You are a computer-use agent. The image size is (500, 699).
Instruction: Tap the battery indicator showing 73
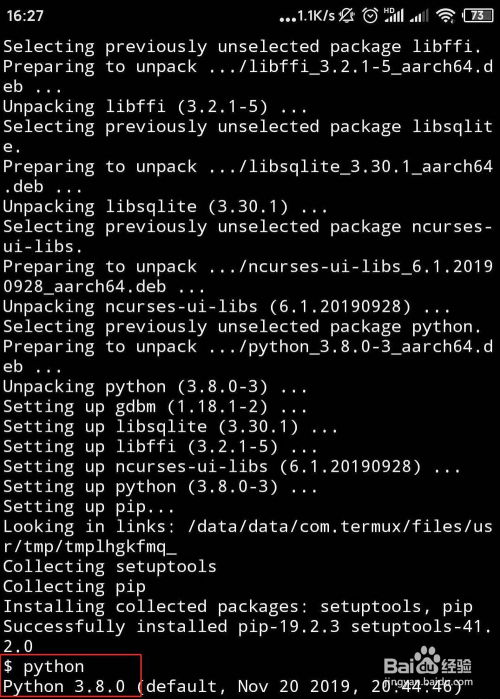[x=478, y=16]
